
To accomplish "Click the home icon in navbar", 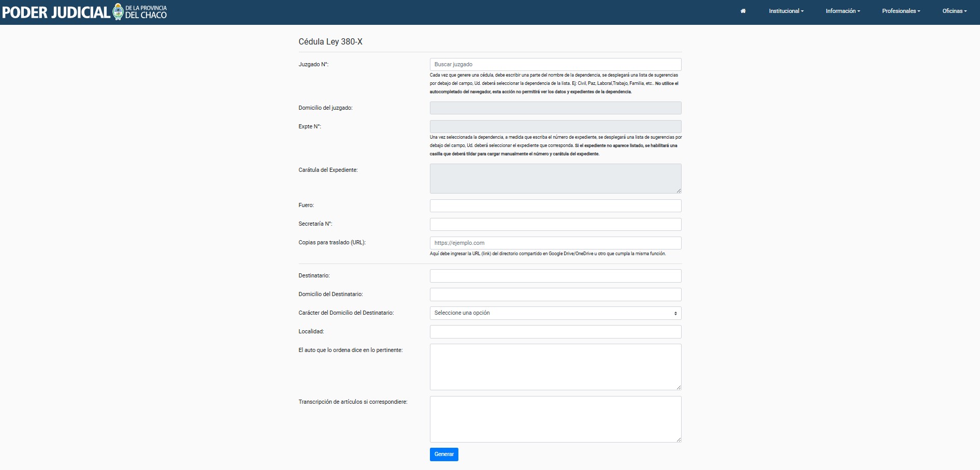I will point(743,11).
